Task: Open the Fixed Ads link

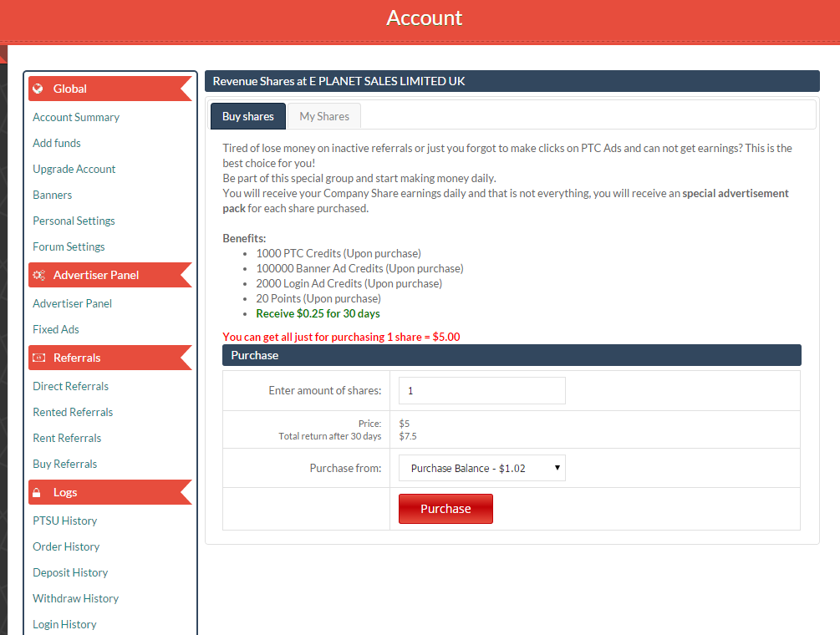Action: 56,329
